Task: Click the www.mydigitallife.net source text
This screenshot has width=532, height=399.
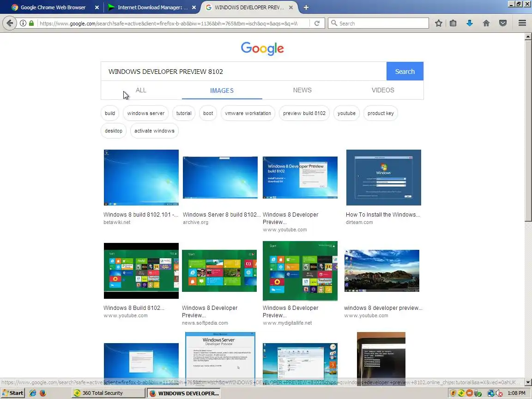Action: point(287,323)
